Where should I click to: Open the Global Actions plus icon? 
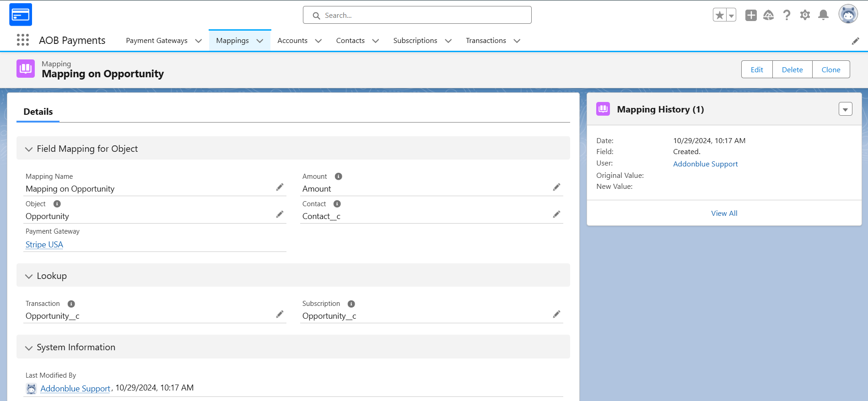pos(751,15)
